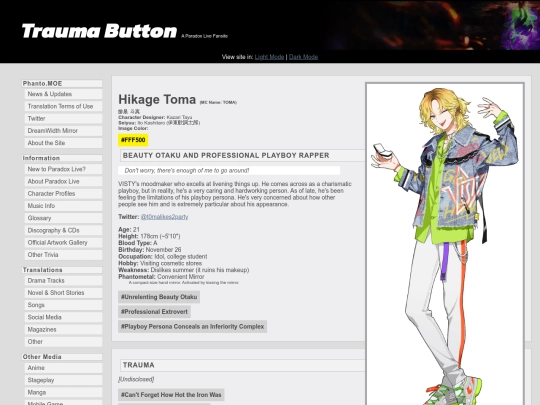Click the Phantometal: Convenient Mirror line

(161, 277)
